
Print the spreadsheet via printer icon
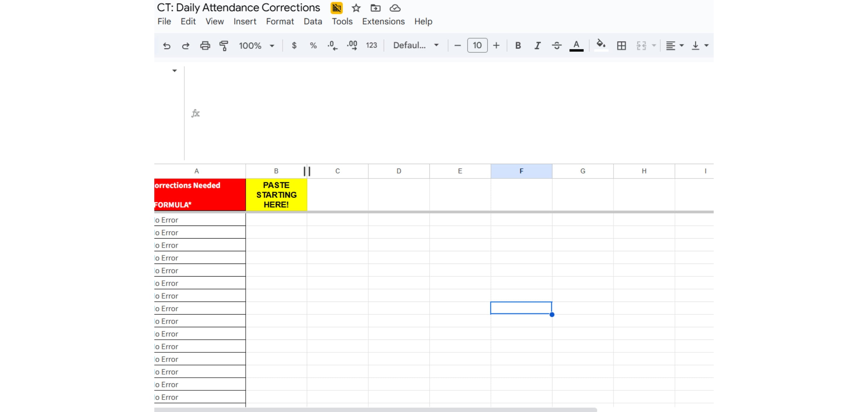point(205,46)
